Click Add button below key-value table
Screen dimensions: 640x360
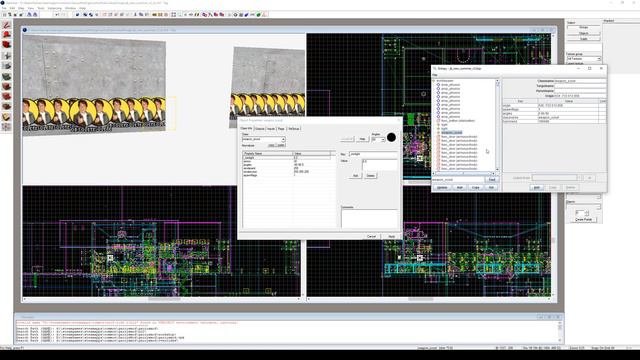537,187
